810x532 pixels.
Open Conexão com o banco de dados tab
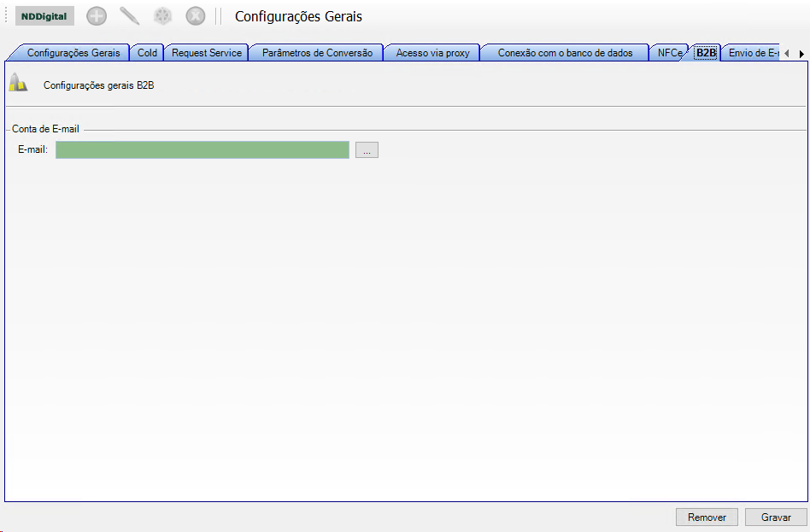point(565,53)
